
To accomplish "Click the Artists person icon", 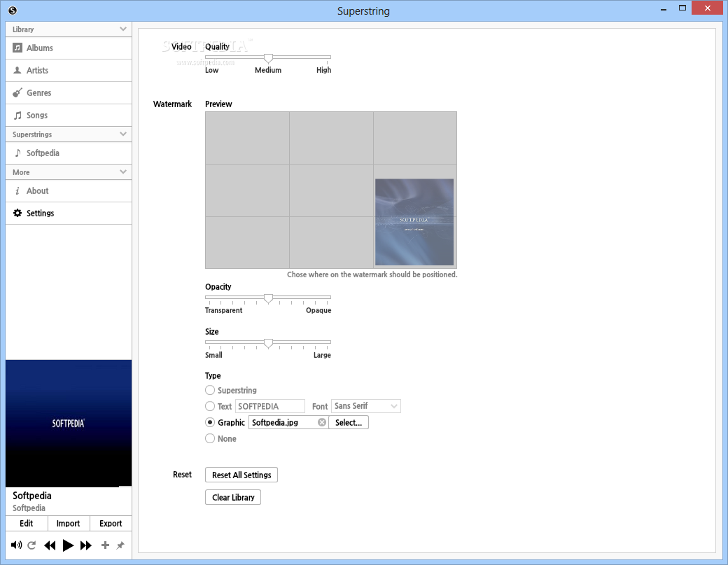I will click(17, 70).
